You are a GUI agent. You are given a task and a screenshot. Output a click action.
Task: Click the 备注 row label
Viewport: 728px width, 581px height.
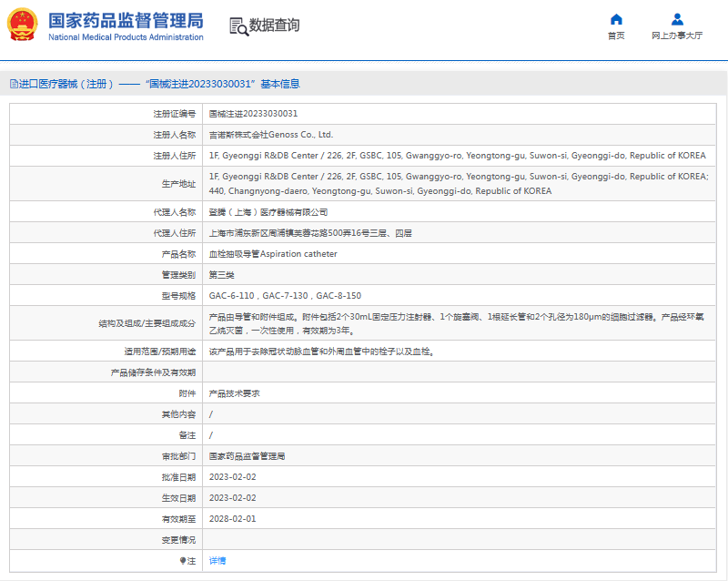pyautogui.click(x=187, y=435)
